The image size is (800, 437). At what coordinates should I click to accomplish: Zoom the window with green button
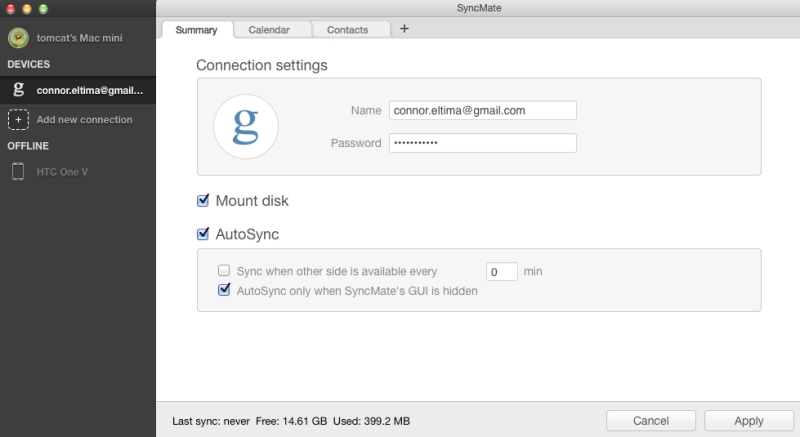coord(44,9)
